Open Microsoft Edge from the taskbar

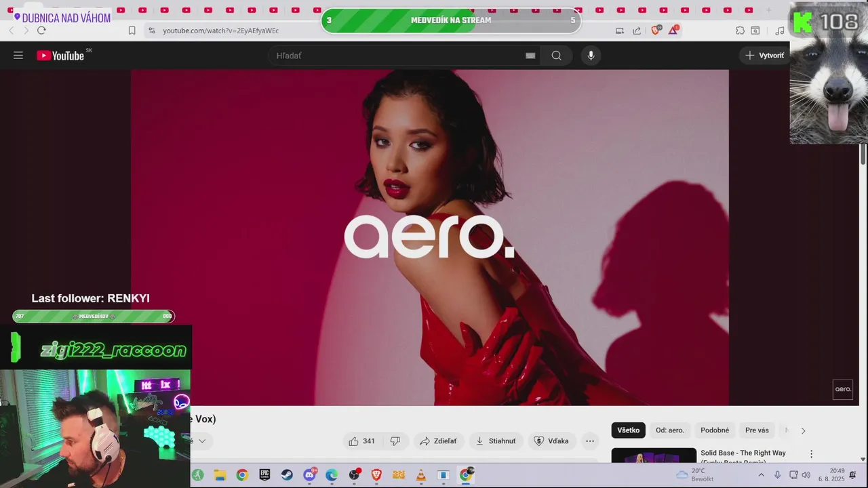[x=332, y=475]
